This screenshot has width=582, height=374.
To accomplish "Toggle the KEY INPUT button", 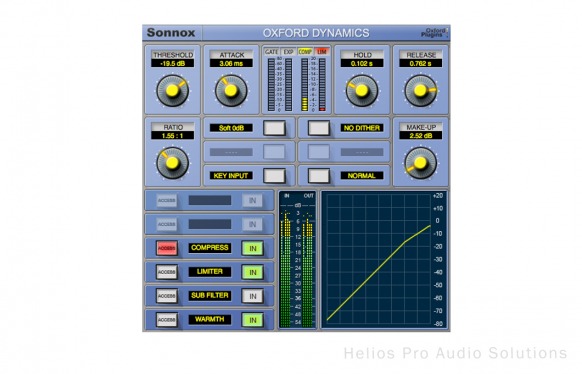I will coord(274,176).
